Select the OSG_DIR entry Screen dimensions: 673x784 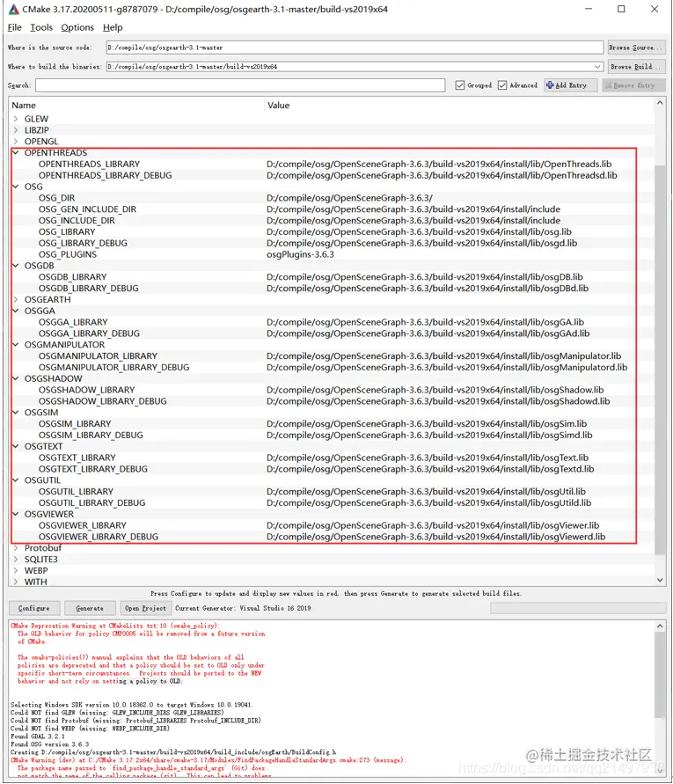click(x=56, y=198)
